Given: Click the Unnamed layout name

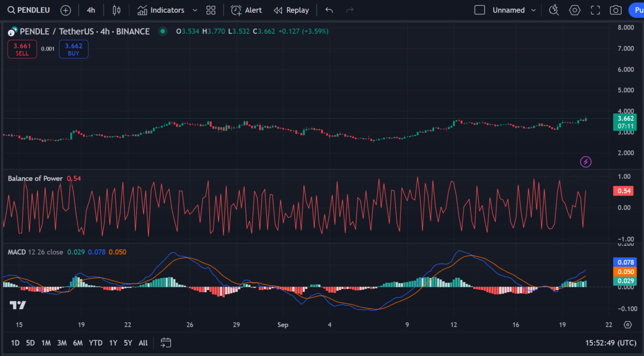Looking at the screenshot, I should 509,10.
